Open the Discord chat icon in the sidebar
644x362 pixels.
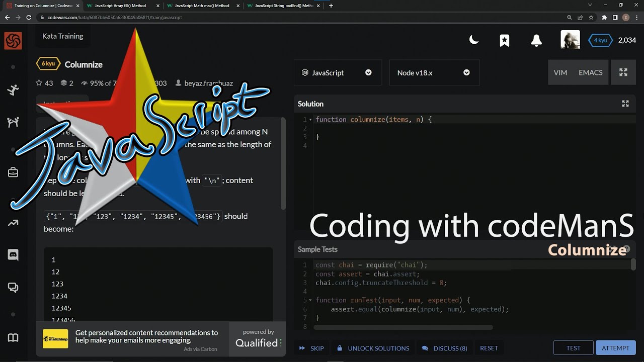point(13,255)
